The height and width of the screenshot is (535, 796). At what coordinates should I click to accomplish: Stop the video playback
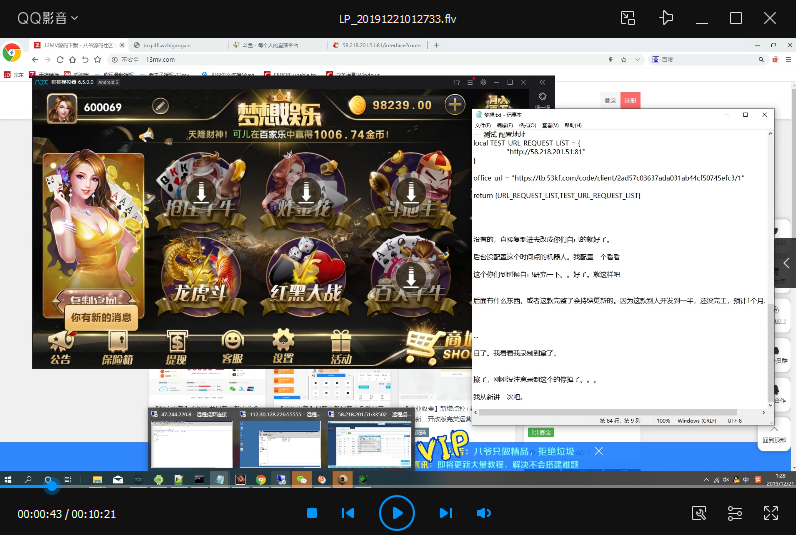pyautogui.click(x=312, y=513)
